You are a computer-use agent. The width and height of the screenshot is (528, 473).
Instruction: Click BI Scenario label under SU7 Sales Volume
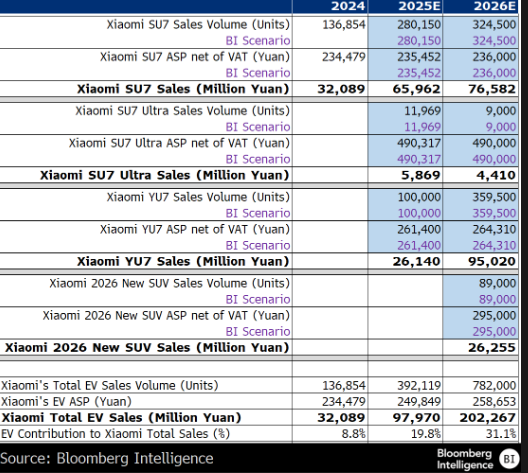point(258,41)
